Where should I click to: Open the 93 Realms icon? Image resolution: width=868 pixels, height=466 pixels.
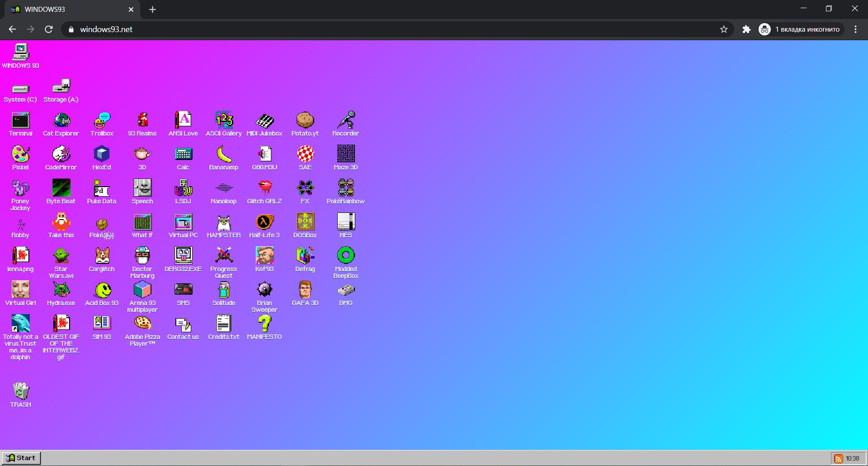point(142,124)
